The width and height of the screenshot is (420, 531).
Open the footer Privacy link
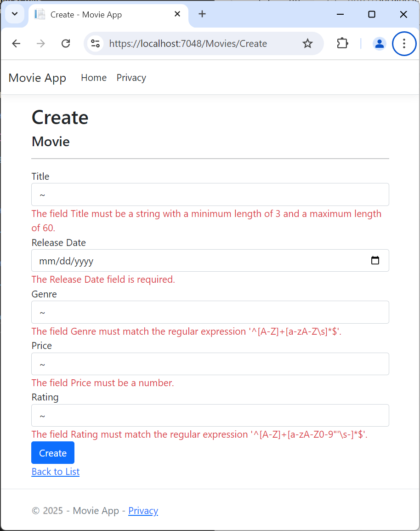tap(143, 510)
